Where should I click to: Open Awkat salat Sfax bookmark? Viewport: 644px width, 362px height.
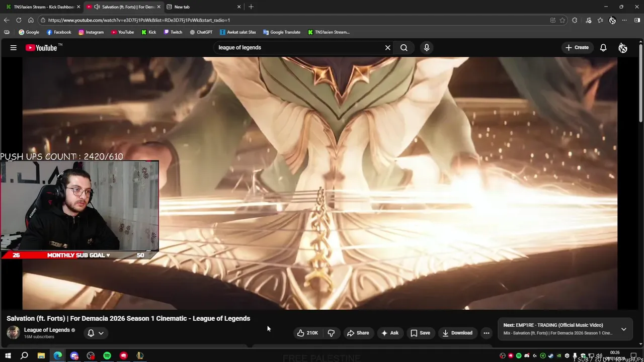pyautogui.click(x=238, y=32)
